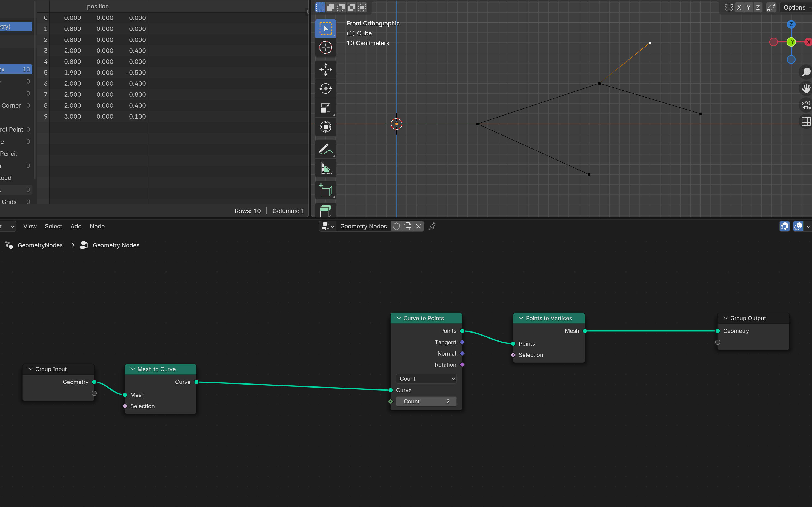Click the Z axis on the navigation gizmo

tap(791, 24)
